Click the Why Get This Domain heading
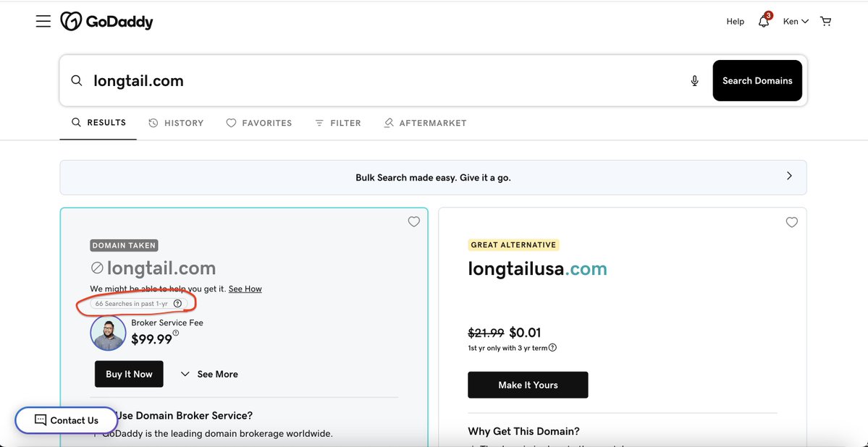Image resolution: width=868 pixels, height=447 pixels. 523,432
